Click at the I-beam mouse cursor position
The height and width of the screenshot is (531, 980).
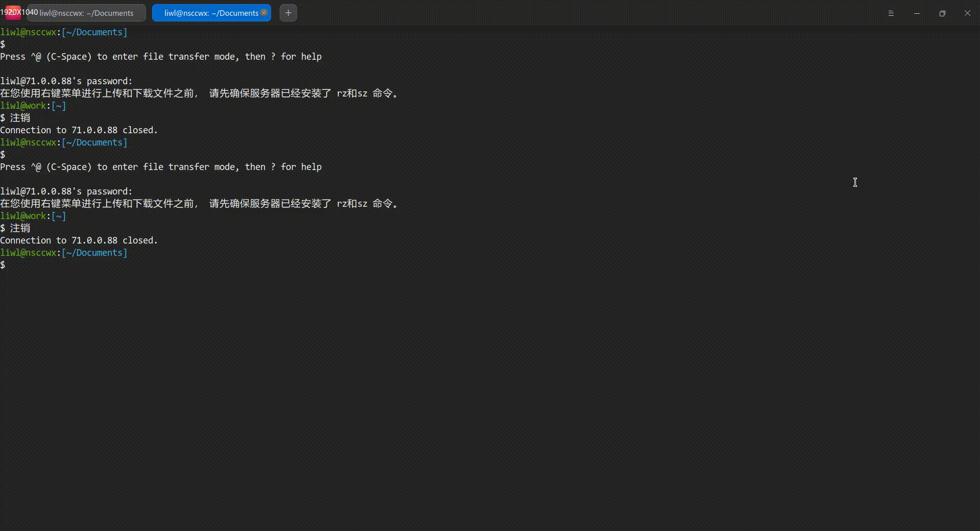(855, 182)
